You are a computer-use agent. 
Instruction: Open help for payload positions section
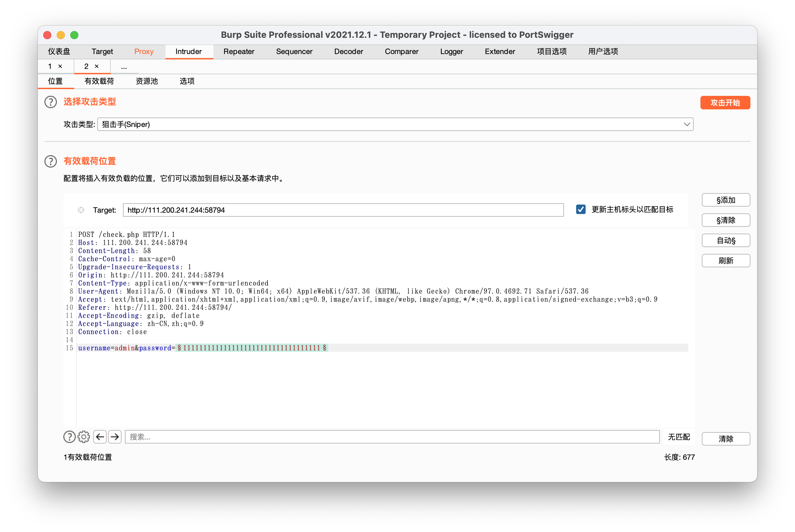click(x=51, y=161)
